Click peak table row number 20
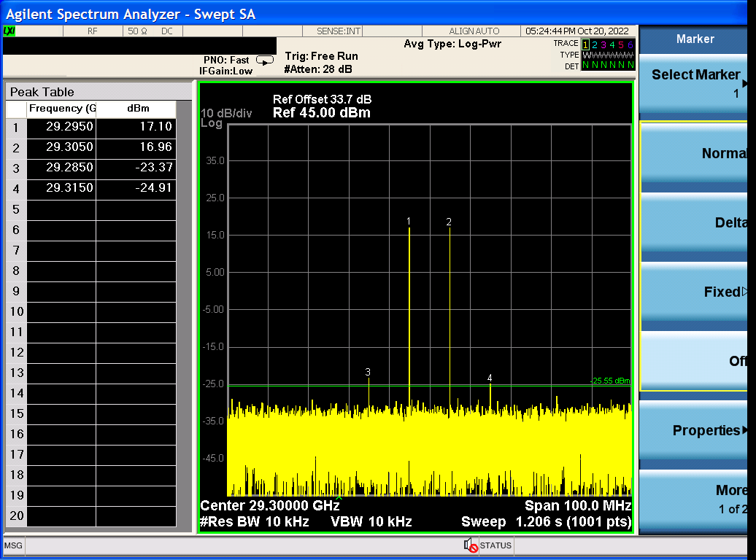 [16, 516]
